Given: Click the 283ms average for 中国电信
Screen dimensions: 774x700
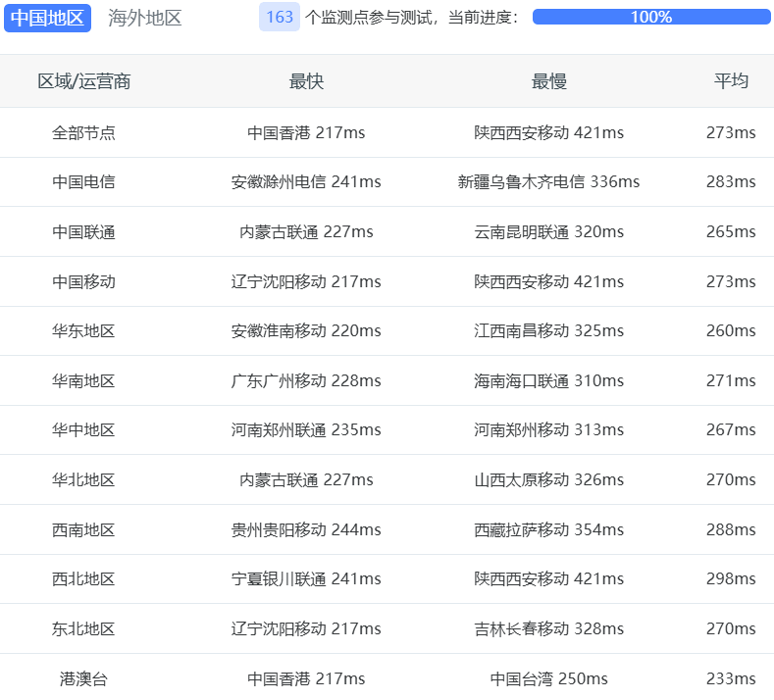Looking at the screenshot, I should click(731, 182).
